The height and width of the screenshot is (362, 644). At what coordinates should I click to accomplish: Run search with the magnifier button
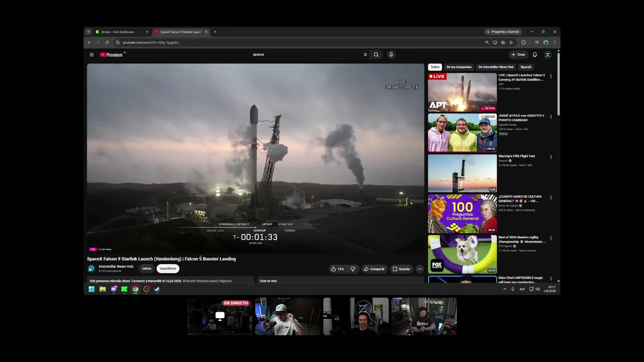[x=376, y=55]
